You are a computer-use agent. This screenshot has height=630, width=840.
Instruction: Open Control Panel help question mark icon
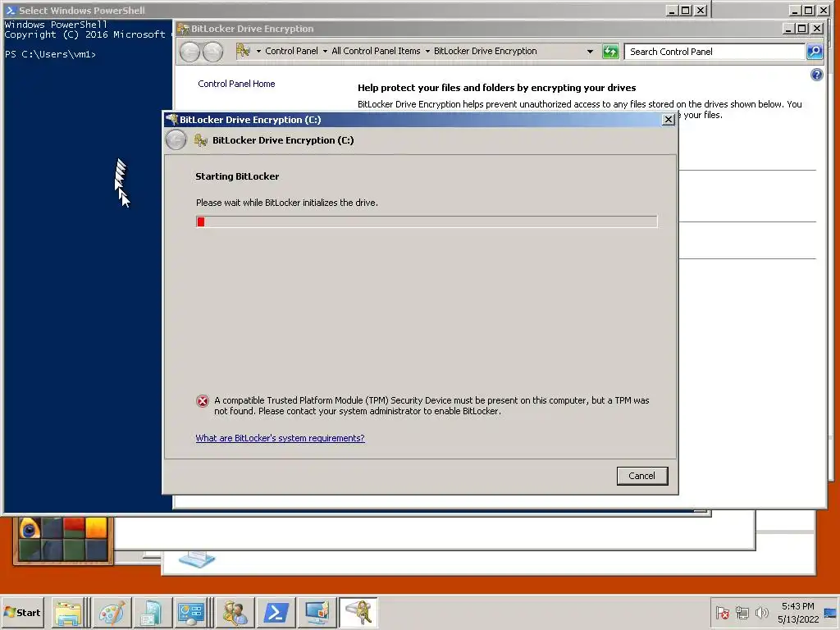[816, 75]
